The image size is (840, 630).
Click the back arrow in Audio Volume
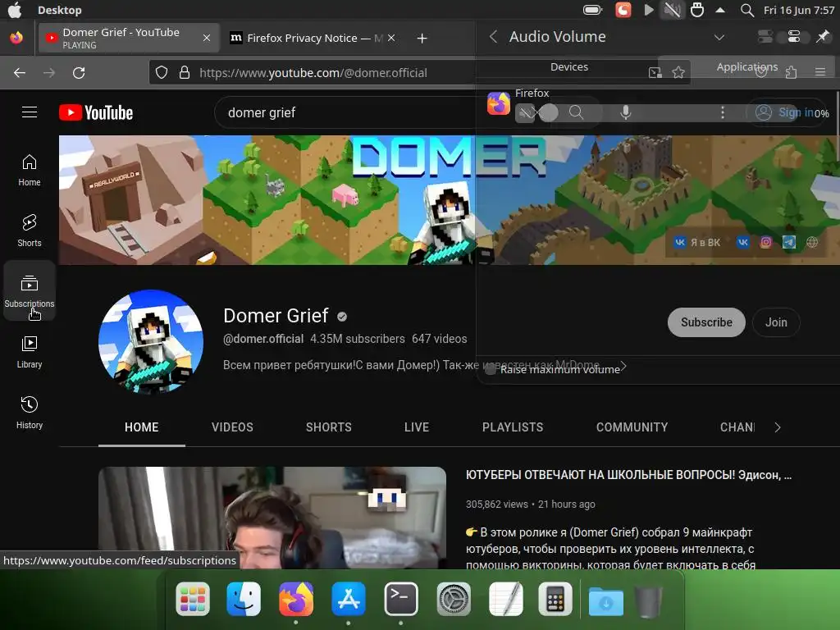pos(493,36)
